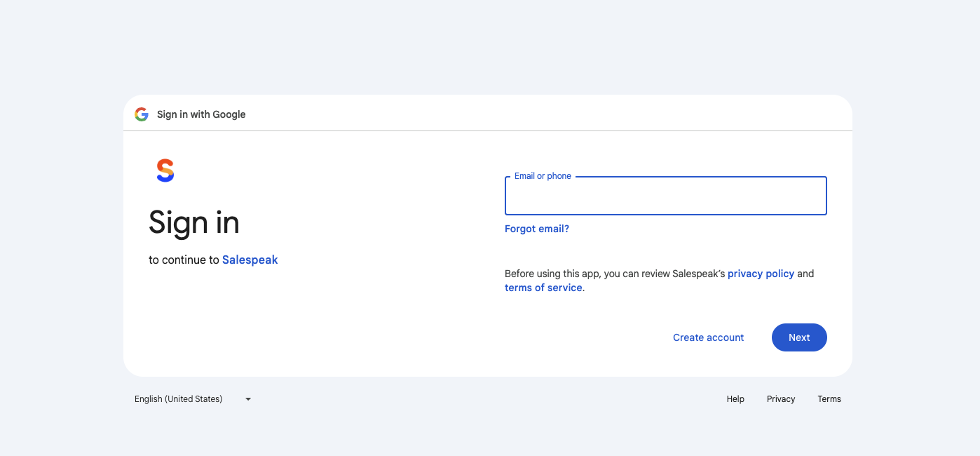980x456 pixels.
Task: Open the Help footer link
Action: coord(735,399)
